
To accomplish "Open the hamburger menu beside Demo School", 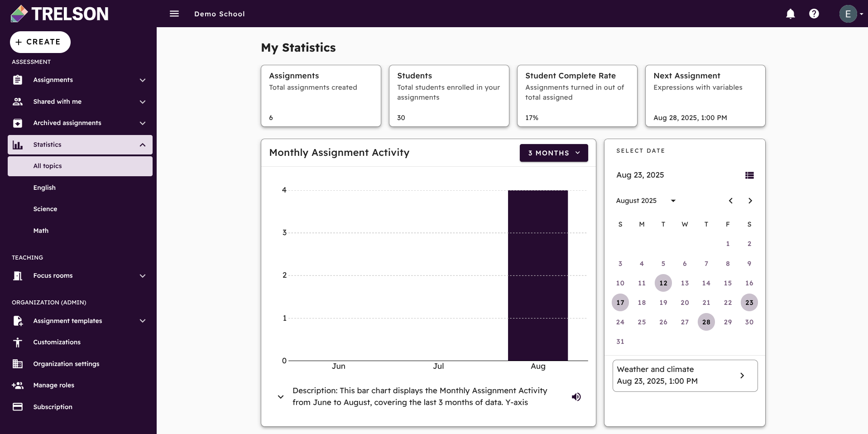I will 174,14.
